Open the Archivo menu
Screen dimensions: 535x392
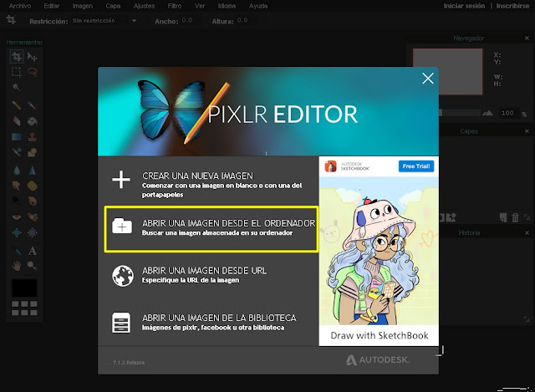20,6
